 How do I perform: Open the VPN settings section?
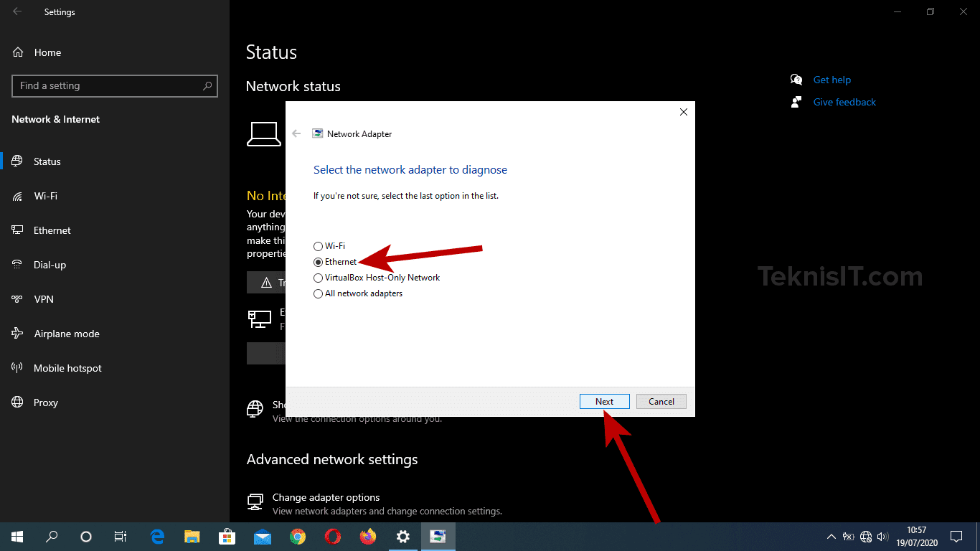44,299
